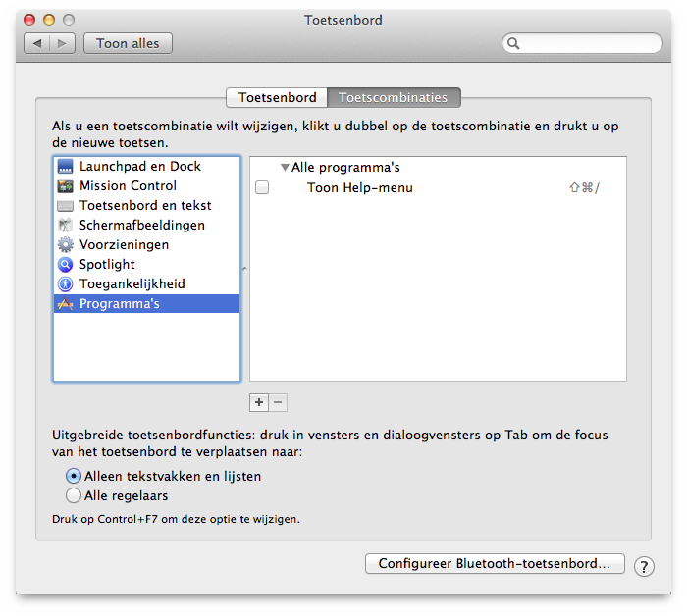This screenshot has height=616, width=687.
Task: Click the yellow minimize window button
Action: coord(49,20)
